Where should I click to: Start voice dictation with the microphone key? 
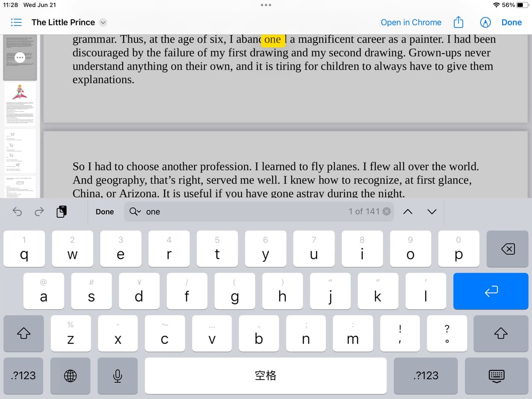point(118,376)
